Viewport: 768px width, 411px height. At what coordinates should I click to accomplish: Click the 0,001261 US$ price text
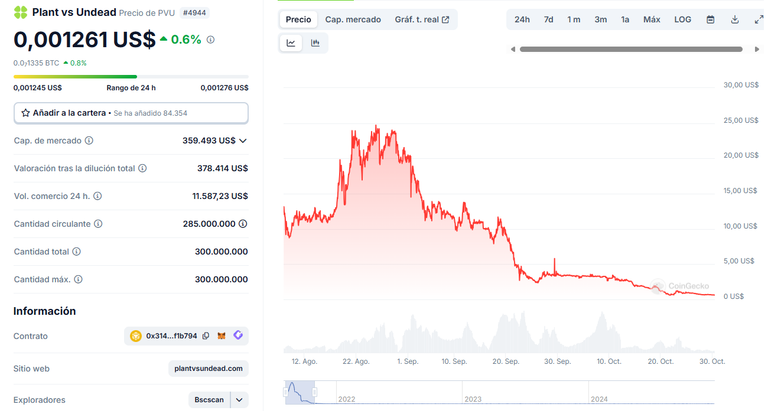coord(84,40)
